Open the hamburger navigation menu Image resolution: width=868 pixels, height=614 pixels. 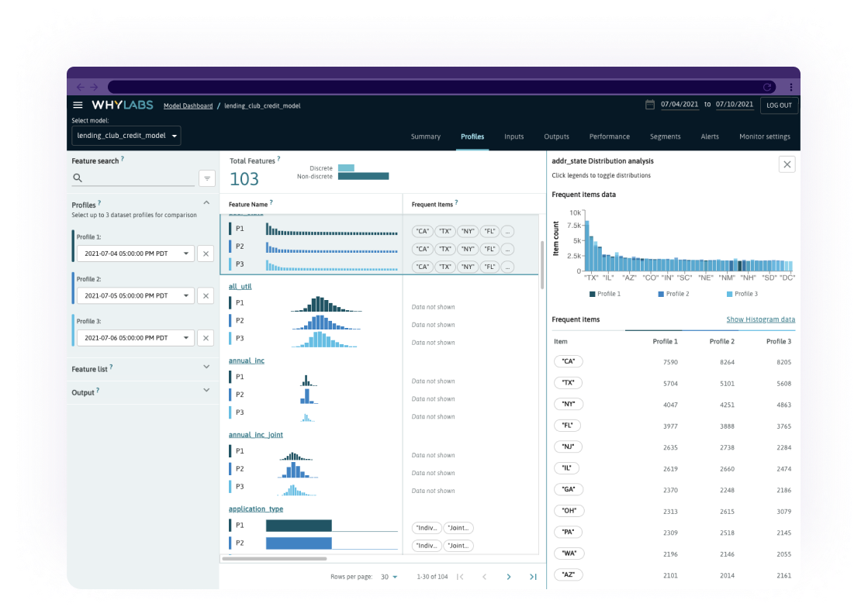pyautogui.click(x=78, y=105)
